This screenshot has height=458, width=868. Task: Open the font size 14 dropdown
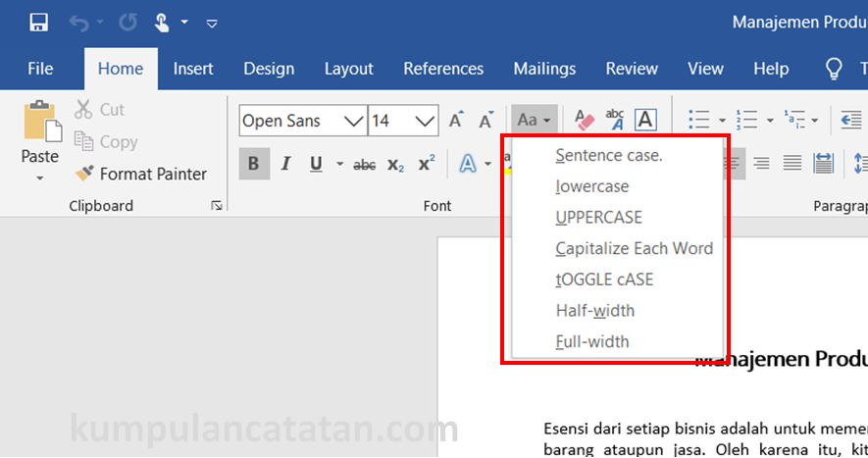coord(425,121)
